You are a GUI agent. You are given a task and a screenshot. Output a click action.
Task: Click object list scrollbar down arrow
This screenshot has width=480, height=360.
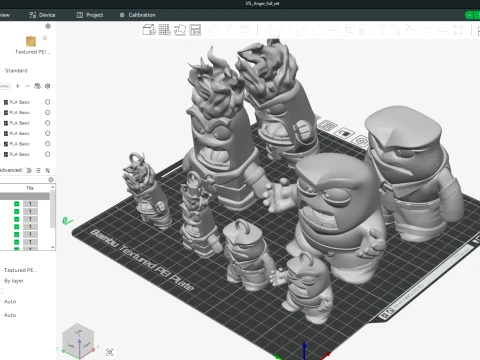tap(53, 247)
